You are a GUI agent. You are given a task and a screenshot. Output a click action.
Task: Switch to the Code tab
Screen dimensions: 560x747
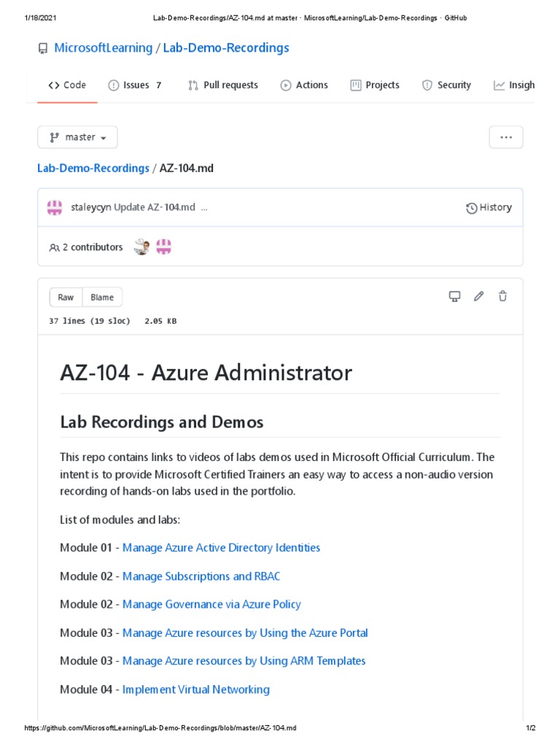pyautogui.click(x=67, y=85)
